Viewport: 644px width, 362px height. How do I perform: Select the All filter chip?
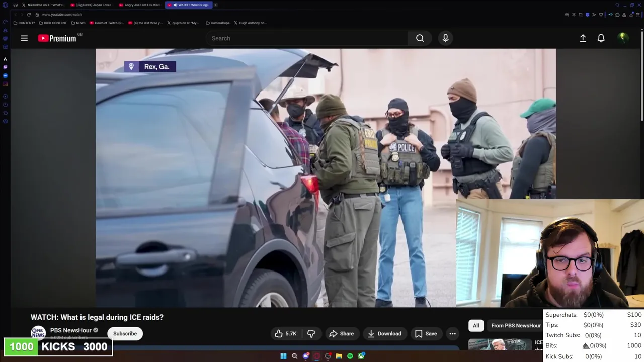point(476,325)
